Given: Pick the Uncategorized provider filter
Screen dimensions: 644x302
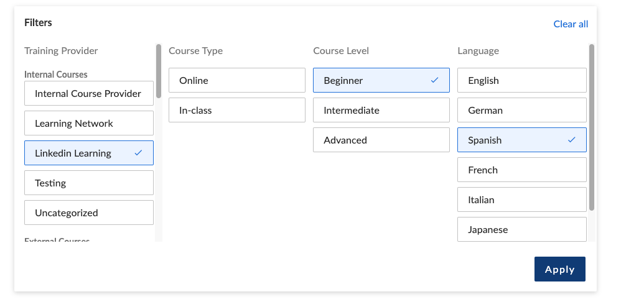Looking at the screenshot, I should tap(88, 213).
